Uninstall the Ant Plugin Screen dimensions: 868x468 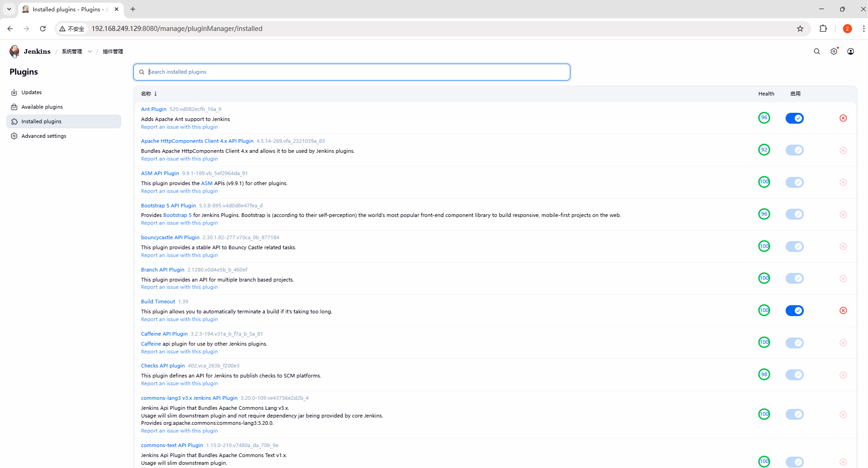coord(843,118)
